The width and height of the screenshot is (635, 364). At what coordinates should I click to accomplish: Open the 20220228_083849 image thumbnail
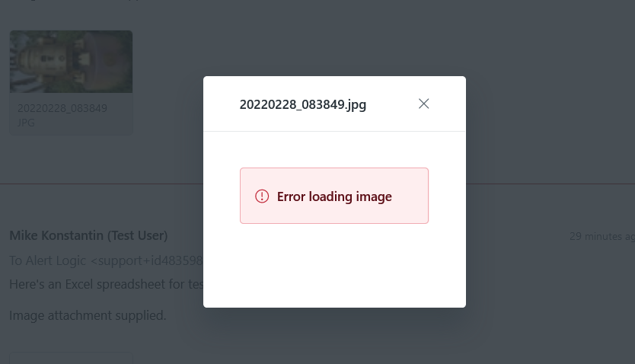tap(71, 62)
